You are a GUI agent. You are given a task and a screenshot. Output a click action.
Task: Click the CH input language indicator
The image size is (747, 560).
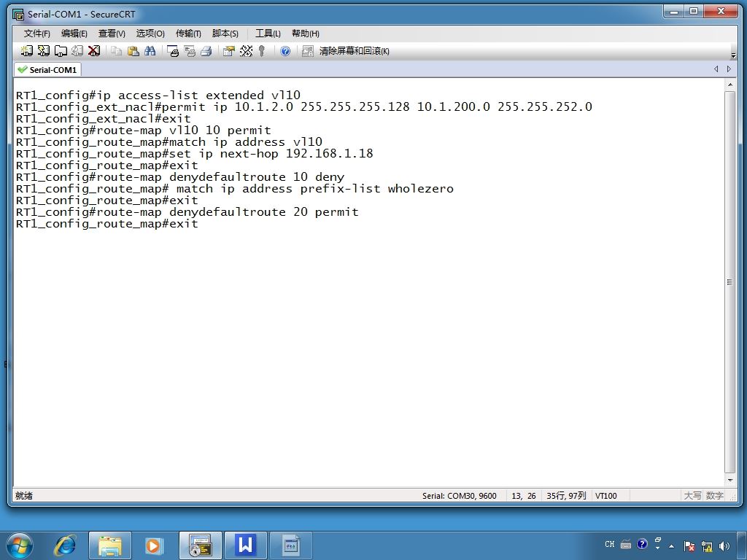[610, 544]
